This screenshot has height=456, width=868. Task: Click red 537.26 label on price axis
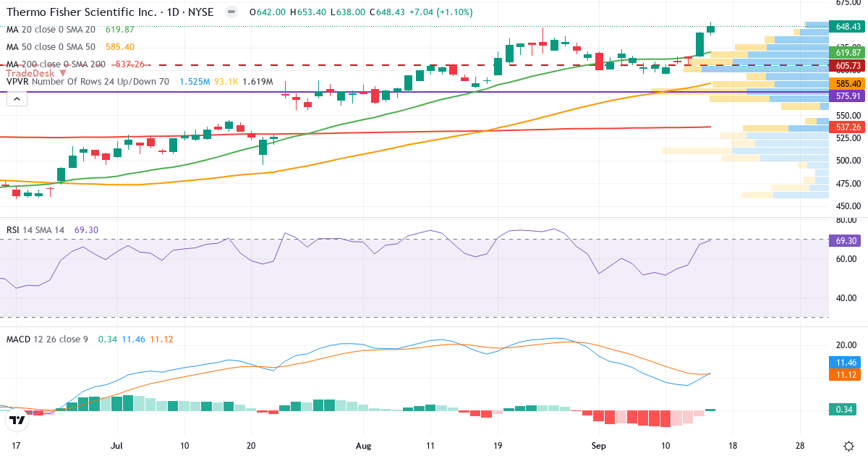tap(848, 127)
